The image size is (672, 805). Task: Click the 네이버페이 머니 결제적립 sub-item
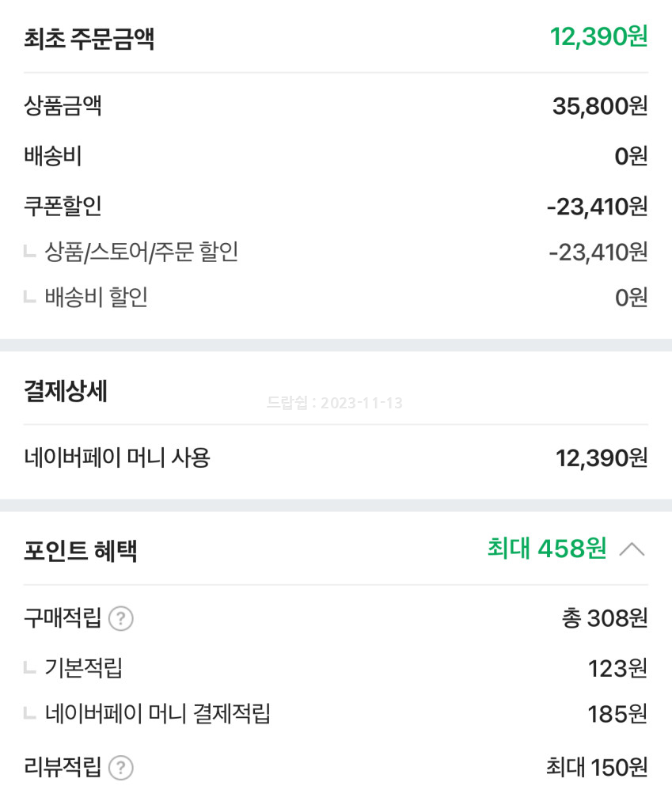point(158,714)
